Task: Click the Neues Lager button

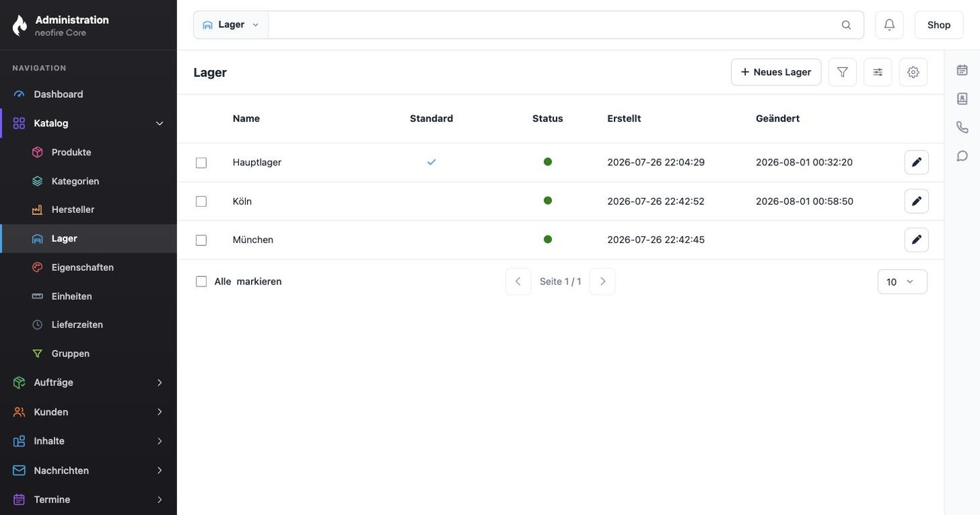Action: click(x=776, y=72)
